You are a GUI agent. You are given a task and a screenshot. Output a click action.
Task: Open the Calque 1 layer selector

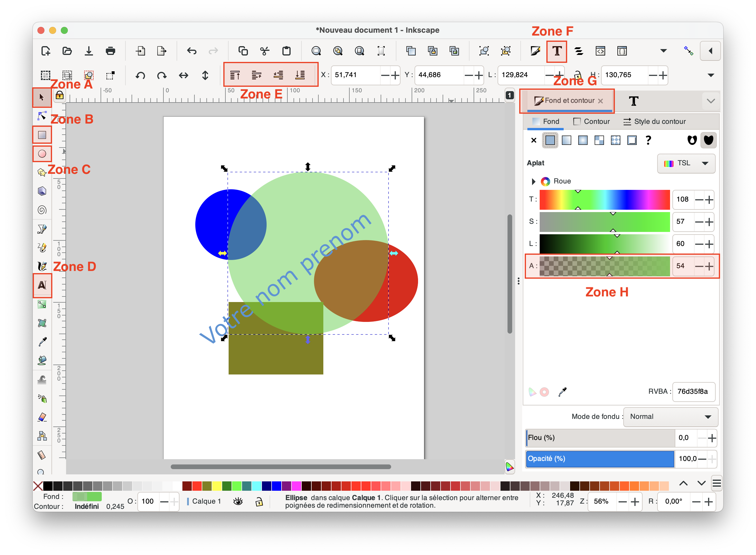204,501
